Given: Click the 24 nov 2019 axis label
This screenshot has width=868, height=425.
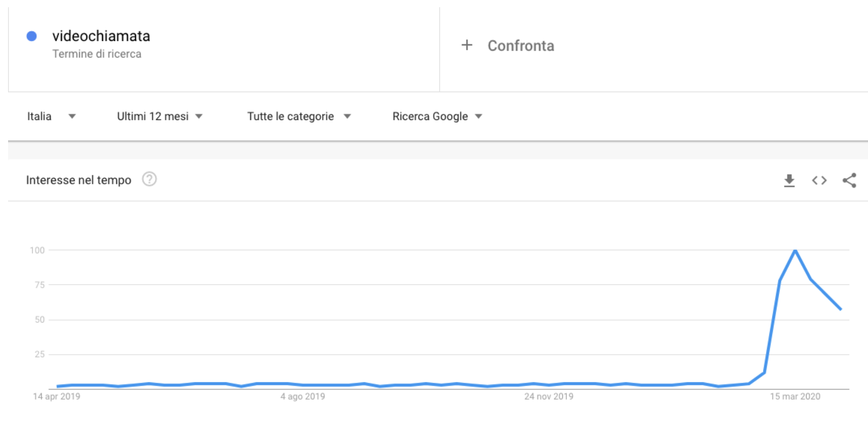Looking at the screenshot, I should [548, 397].
